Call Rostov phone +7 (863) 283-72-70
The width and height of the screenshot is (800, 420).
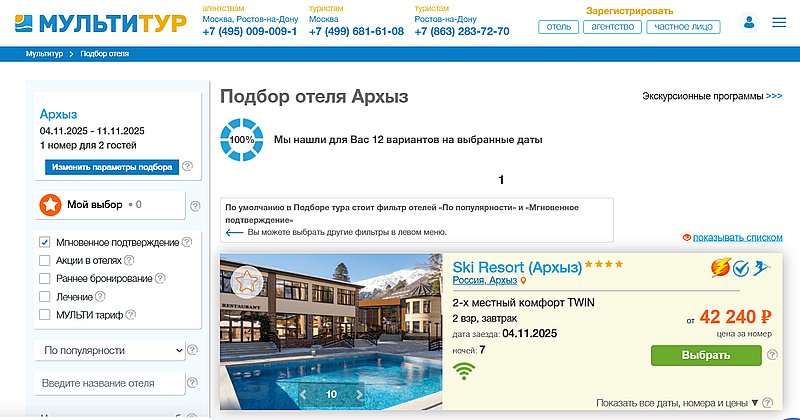[x=462, y=31]
